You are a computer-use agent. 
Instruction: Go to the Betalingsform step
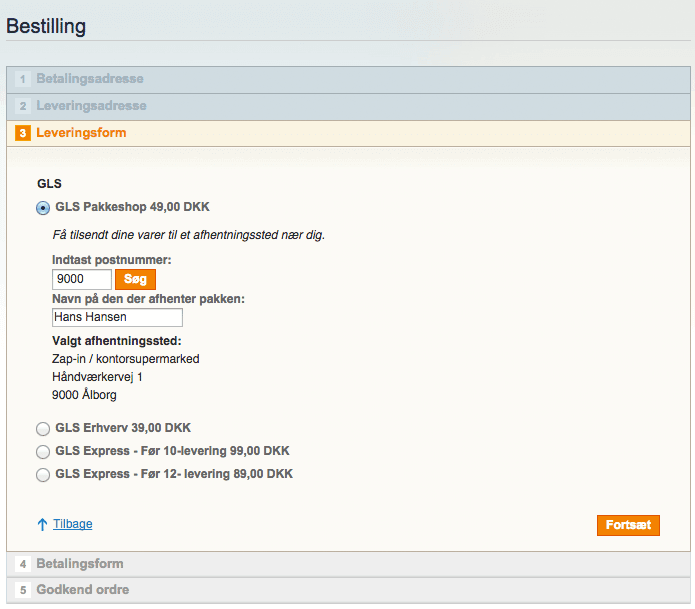tap(80, 564)
